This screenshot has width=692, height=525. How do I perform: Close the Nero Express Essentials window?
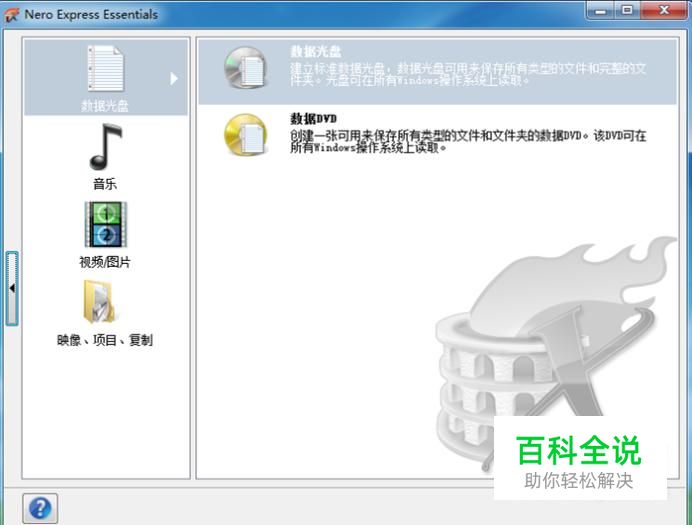(664, 11)
